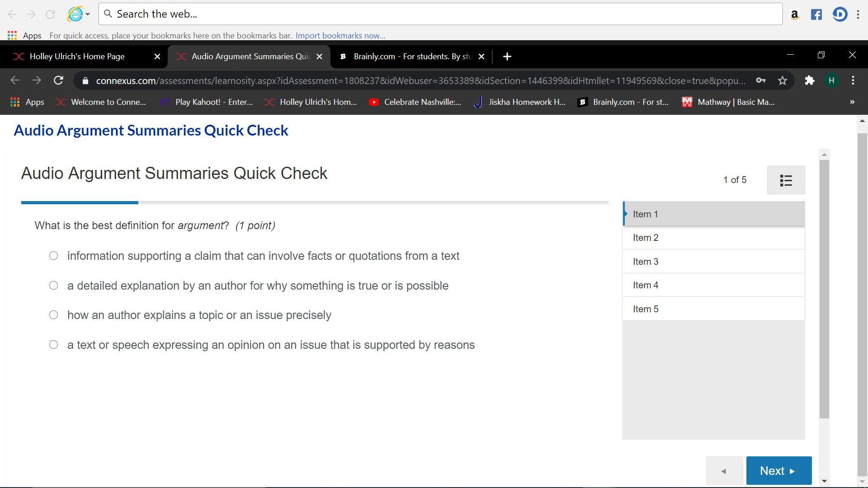Image resolution: width=868 pixels, height=488 pixels.
Task: Choose 'a detailed explanation by an author' option
Action: [53, 286]
